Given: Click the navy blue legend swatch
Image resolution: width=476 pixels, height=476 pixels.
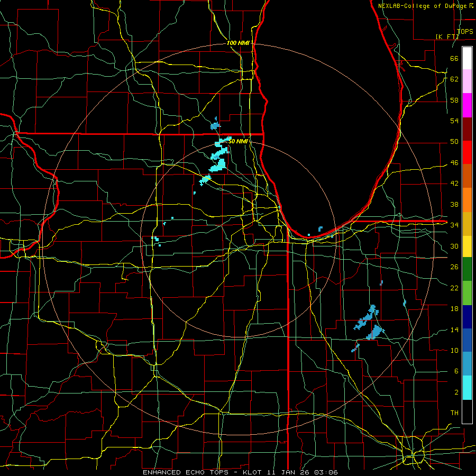Looking at the screenshot, I should click(467, 317).
